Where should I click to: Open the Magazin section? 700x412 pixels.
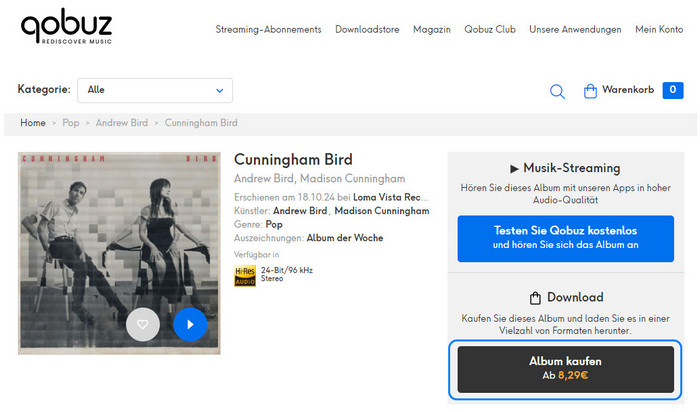pyautogui.click(x=432, y=29)
